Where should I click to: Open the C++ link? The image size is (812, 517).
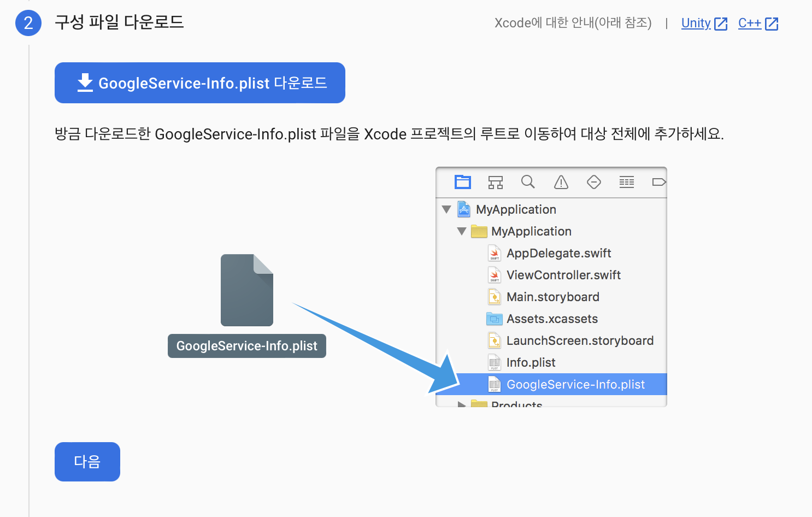[750, 23]
